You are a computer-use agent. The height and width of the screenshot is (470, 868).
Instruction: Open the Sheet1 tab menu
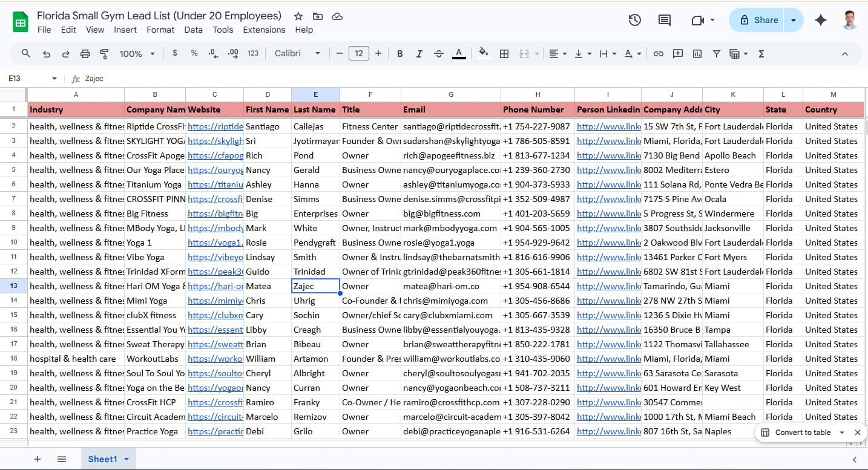coord(127,459)
